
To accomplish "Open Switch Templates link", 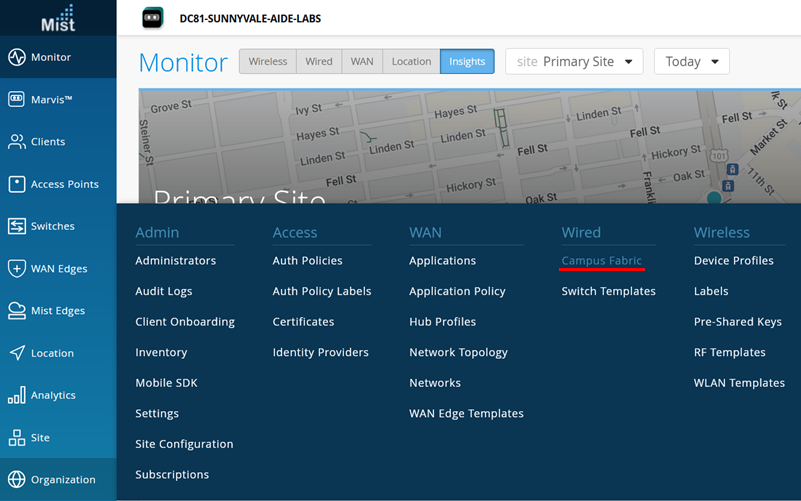I will 608,291.
